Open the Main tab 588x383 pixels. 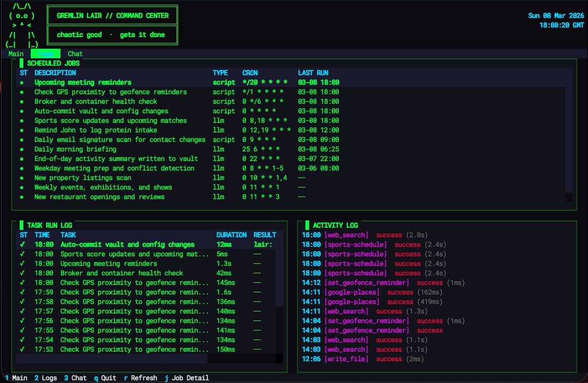pyautogui.click(x=16, y=54)
